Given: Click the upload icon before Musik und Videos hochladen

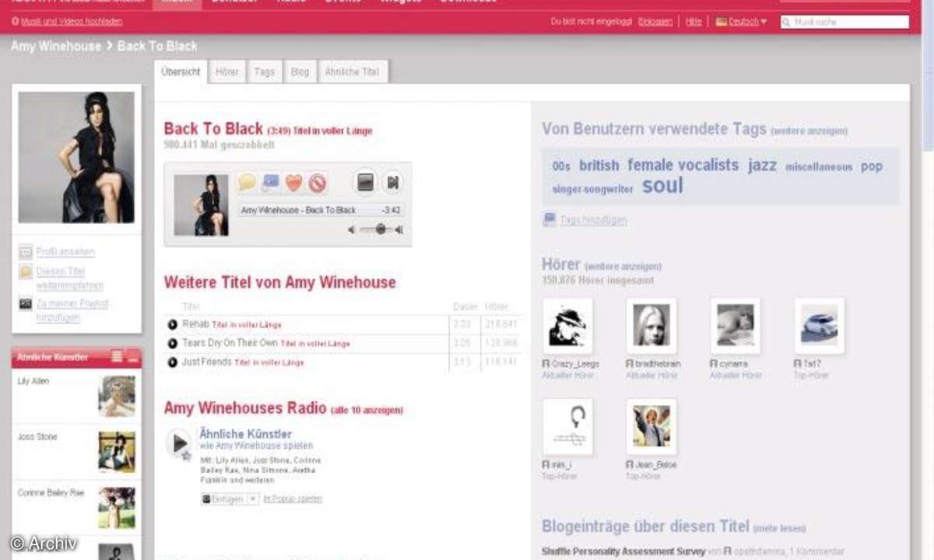Looking at the screenshot, I should point(16,22).
